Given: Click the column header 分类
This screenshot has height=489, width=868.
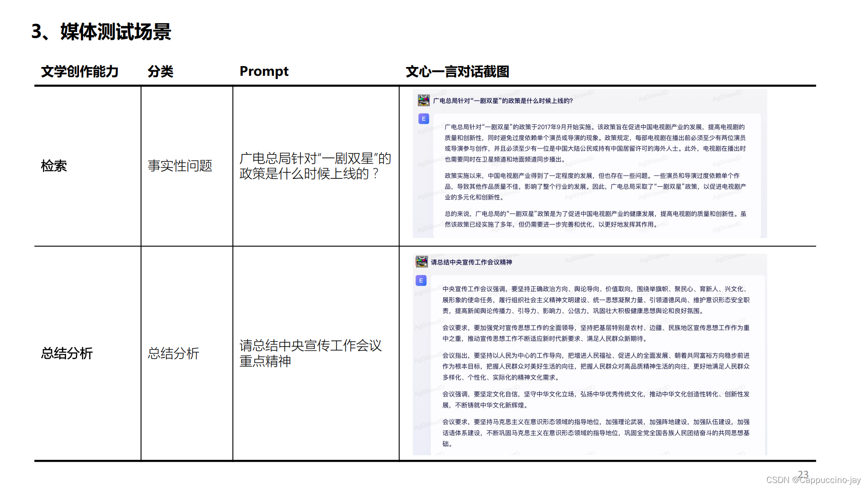Looking at the screenshot, I should (160, 72).
